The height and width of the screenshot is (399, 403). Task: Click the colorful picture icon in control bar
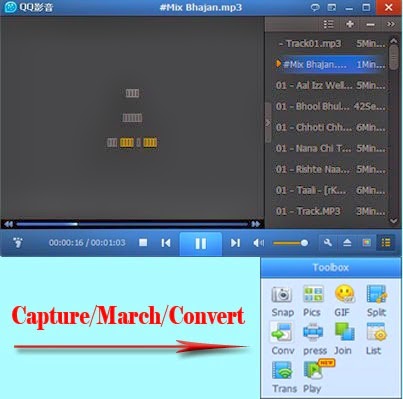(366, 243)
